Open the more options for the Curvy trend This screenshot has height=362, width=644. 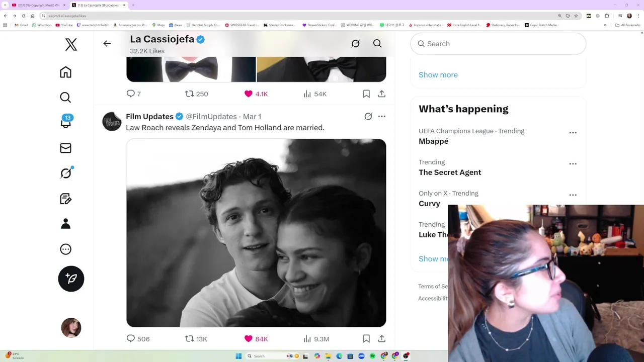(573, 195)
